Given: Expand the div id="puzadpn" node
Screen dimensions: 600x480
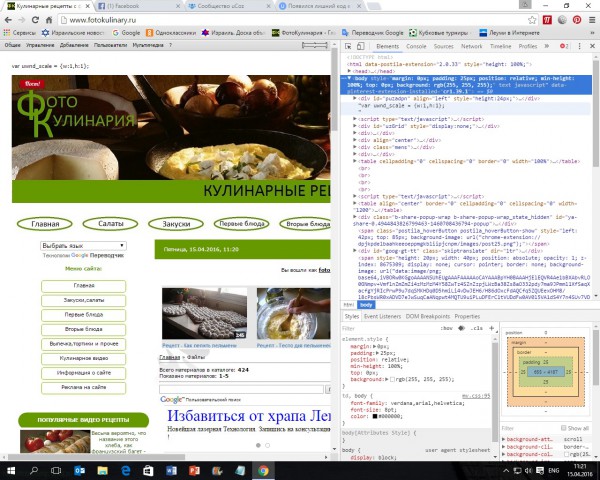Looking at the screenshot, I should coord(355,98).
